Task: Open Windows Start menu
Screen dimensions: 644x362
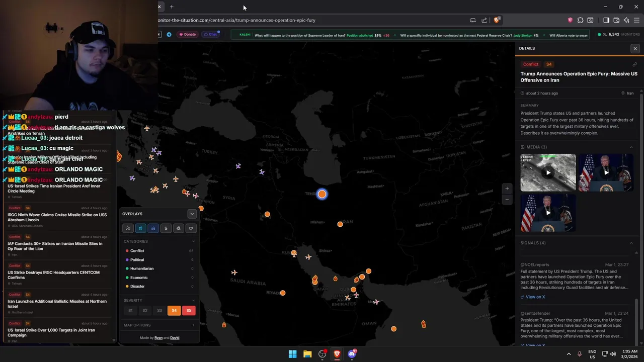Action: (292, 354)
